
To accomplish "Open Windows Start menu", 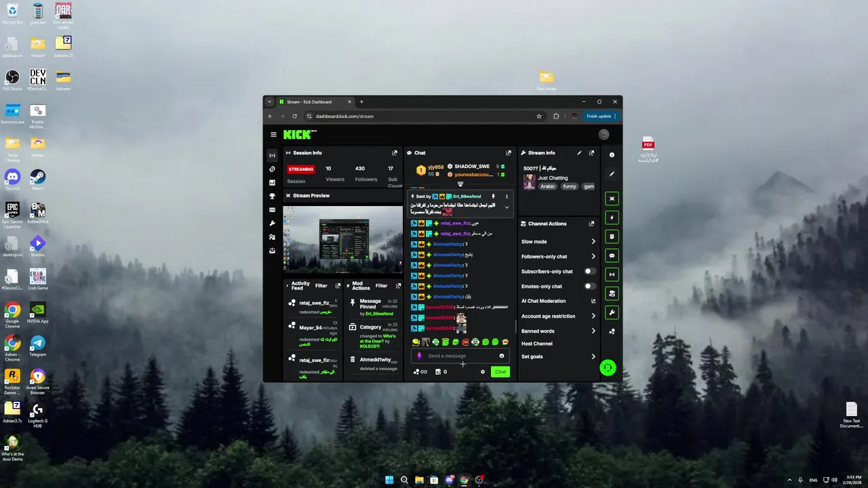I will click(x=389, y=480).
